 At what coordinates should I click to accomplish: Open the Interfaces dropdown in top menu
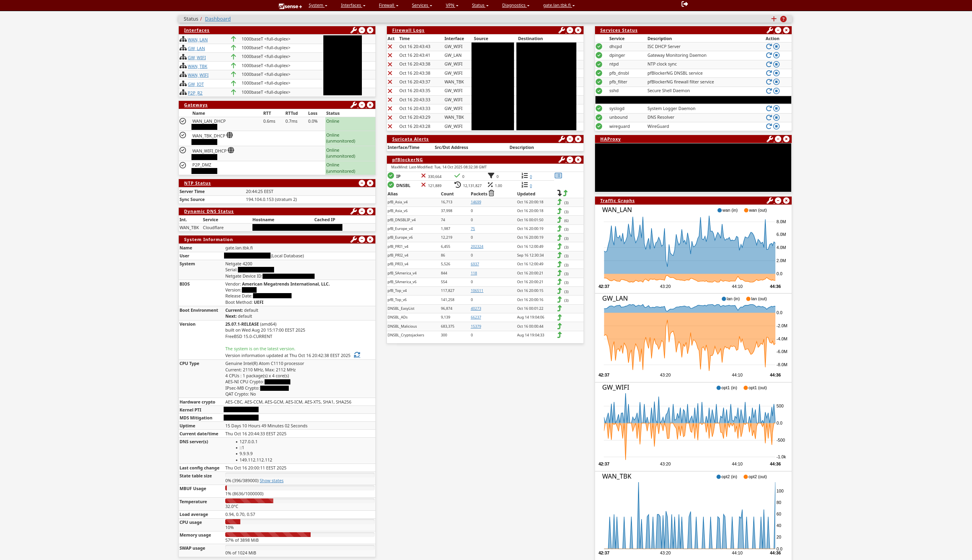353,5
